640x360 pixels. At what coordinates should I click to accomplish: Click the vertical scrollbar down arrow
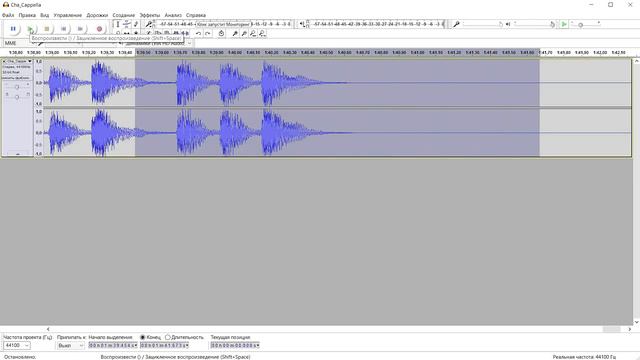[x=636, y=322]
